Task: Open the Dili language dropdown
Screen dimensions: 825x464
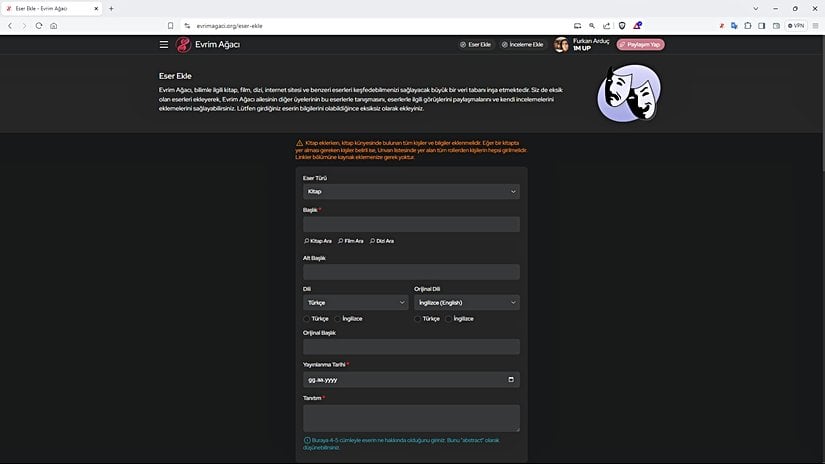Action: pyautogui.click(x=355, y=302)
